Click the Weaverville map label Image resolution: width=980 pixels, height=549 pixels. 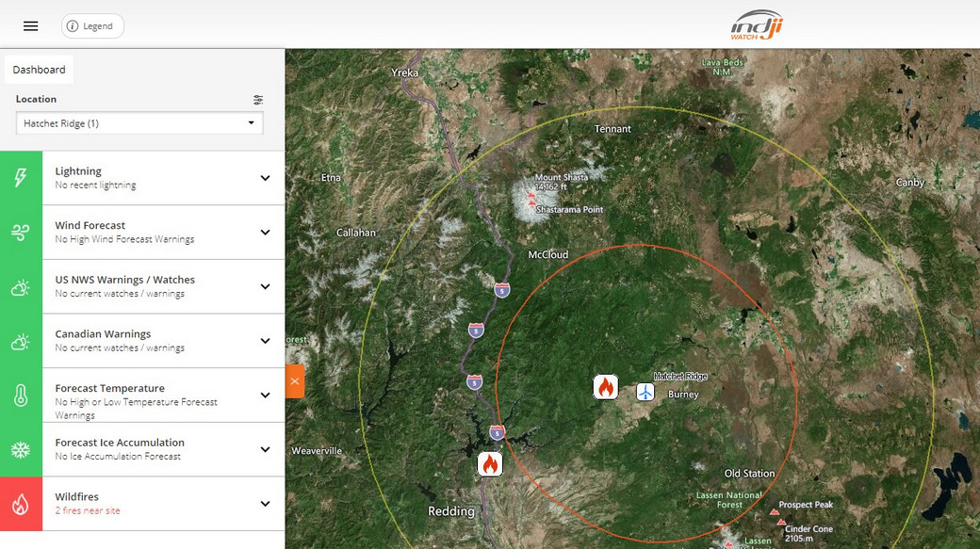coord(317,451)
